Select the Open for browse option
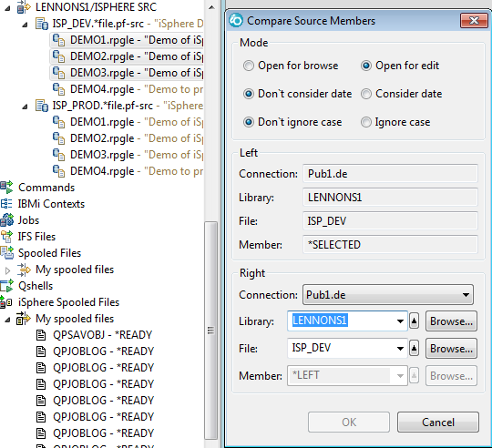Image resolution: width=492 pixels, height=448 pixels. click(249, 66)
